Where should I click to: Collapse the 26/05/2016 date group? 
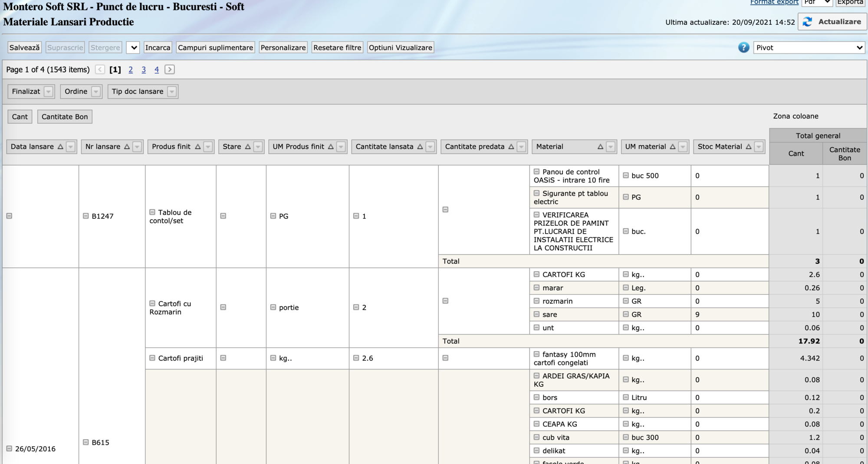point(9,448)
